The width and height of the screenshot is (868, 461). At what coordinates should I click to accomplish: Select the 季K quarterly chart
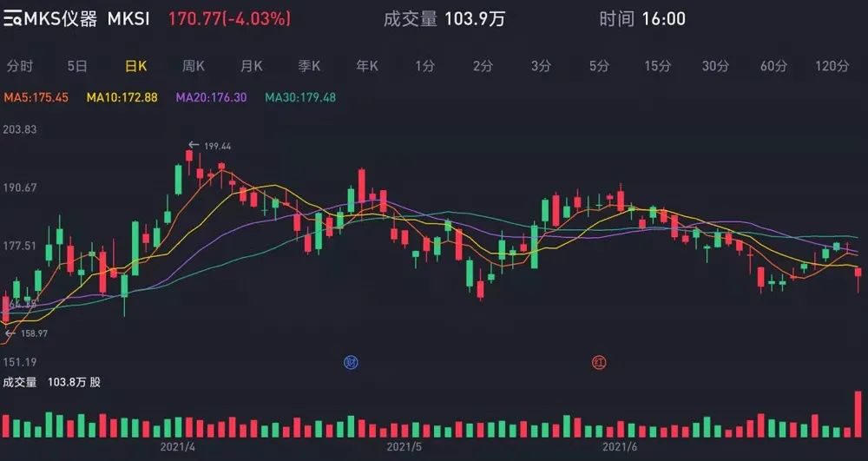tap(310, 67)
